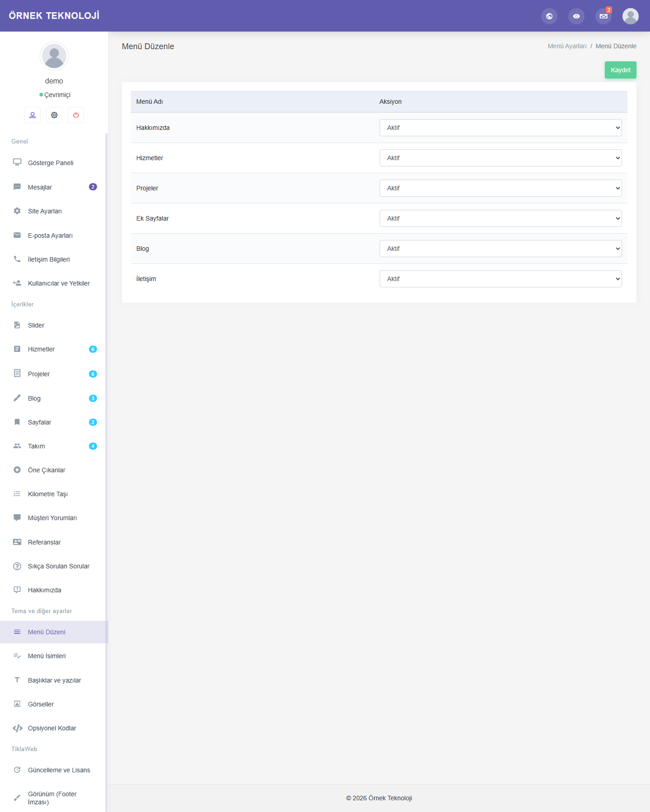Screen dimensions: 650x812
Task: Open Görünüm (Footer İmzası) sidebar link
Action: 54,798
